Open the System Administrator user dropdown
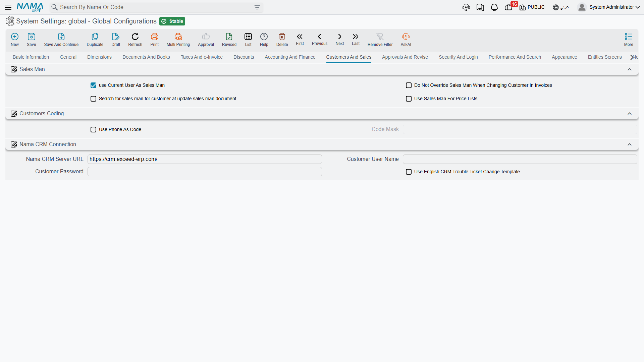This screenshot has width=644, height=362. [609, 7]
